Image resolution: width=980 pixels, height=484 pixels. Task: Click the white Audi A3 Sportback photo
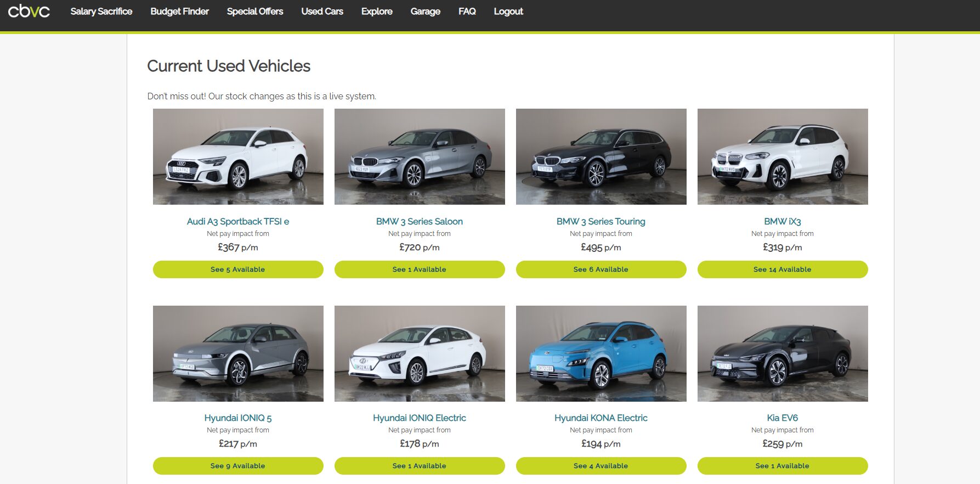[238, 156]
